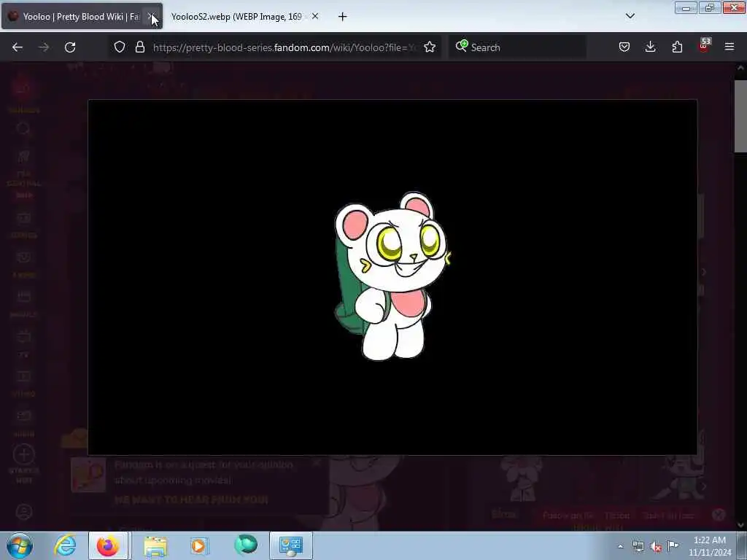Viewport: 747px width, 560px height.
Task: Open the Movies section in Fandom sidebar
Action: point(23,304)
